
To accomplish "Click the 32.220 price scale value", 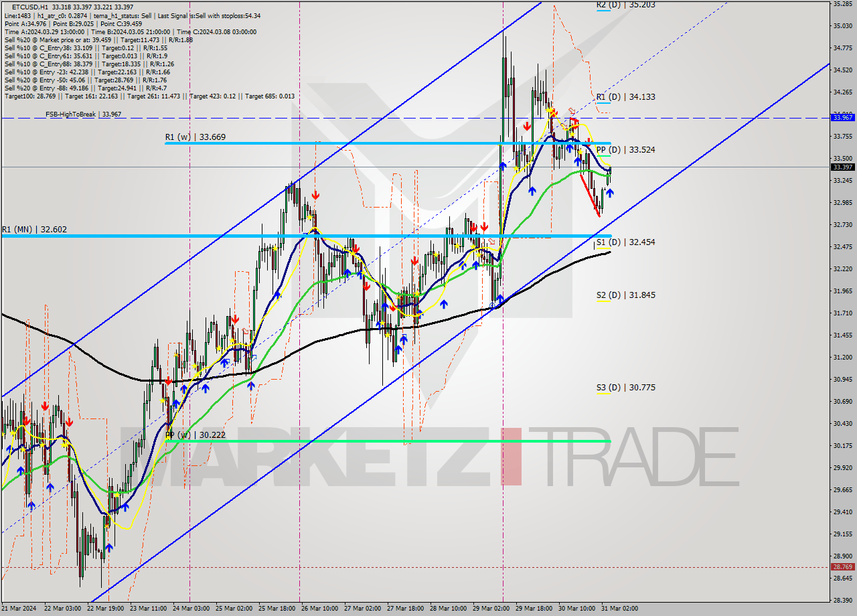I will pos(842,268).
